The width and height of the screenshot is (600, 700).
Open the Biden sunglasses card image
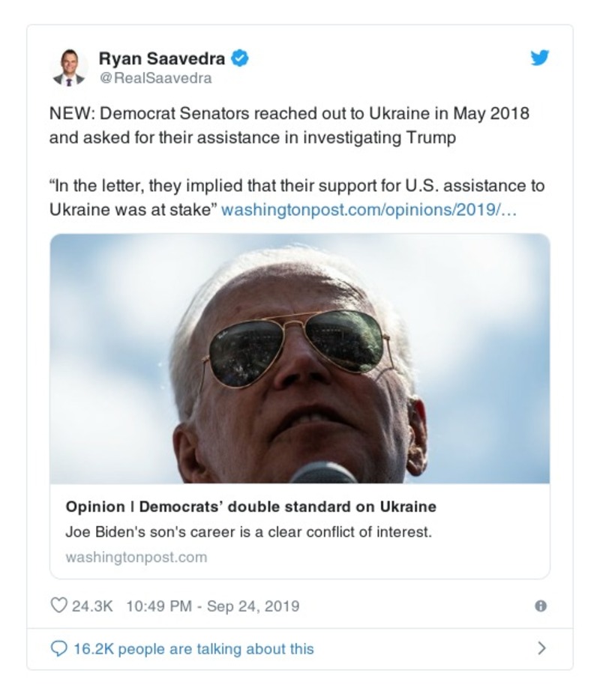coord(300,358)
